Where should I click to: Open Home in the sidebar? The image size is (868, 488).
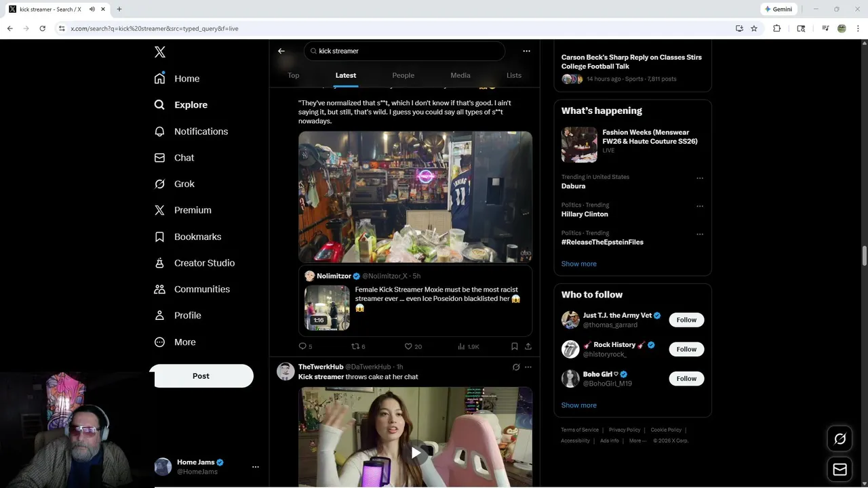(177, 79)
